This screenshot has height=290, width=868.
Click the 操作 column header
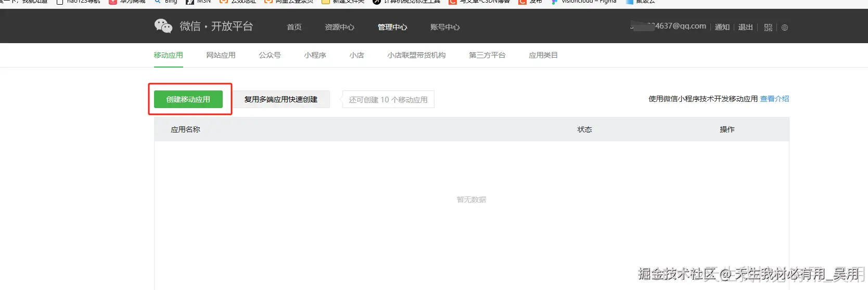(x=727, y=129)
